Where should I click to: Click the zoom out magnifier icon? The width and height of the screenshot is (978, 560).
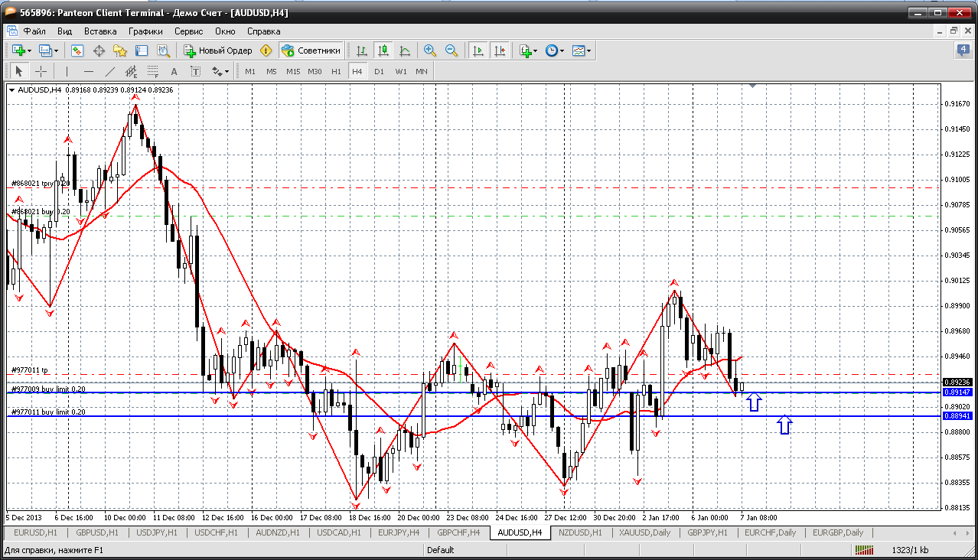click(452, 50)
